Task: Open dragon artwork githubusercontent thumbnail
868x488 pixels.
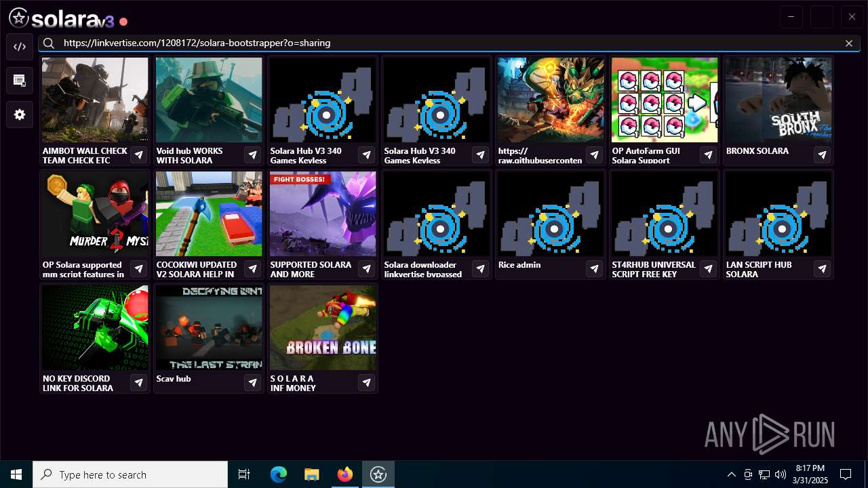Action: pos(551,100)
